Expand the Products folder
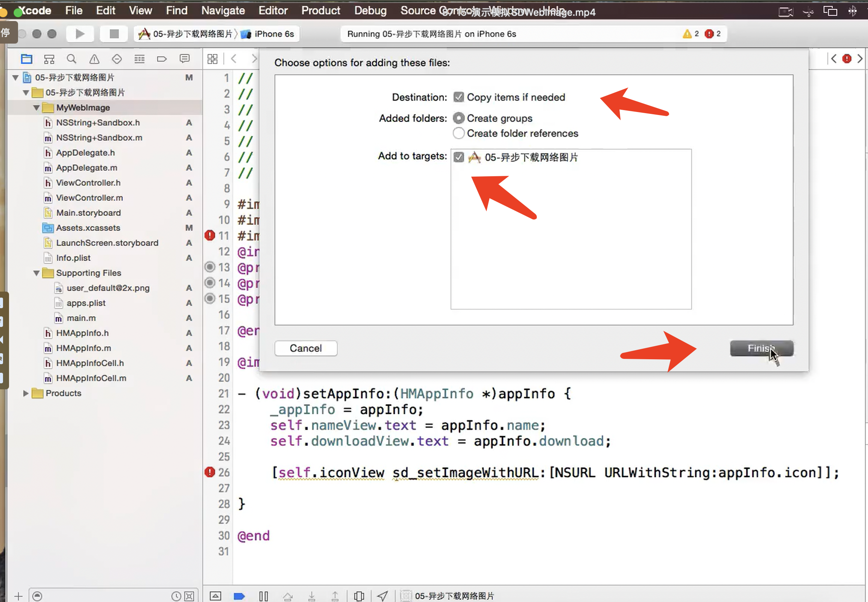 (x=26, y=393)
